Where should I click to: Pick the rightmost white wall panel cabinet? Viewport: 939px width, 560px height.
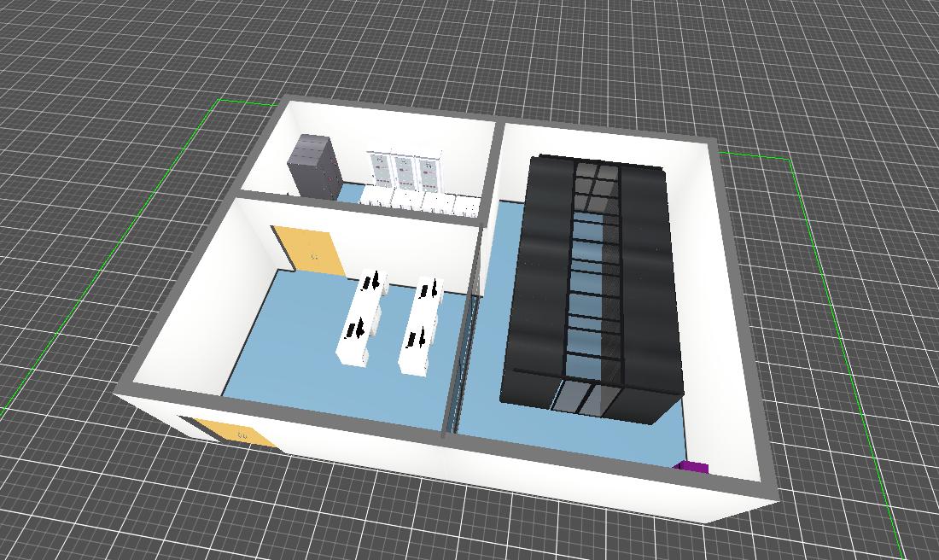[x=429, y=173]
